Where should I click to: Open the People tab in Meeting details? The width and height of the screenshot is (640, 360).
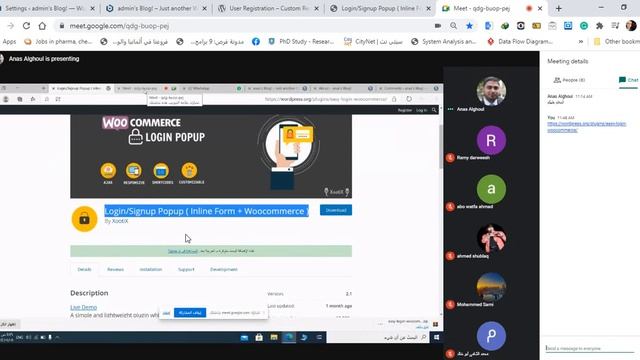569,80
